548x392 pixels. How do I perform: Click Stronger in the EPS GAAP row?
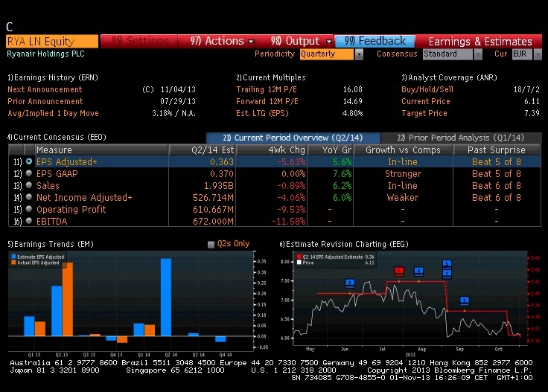point(403,173)
